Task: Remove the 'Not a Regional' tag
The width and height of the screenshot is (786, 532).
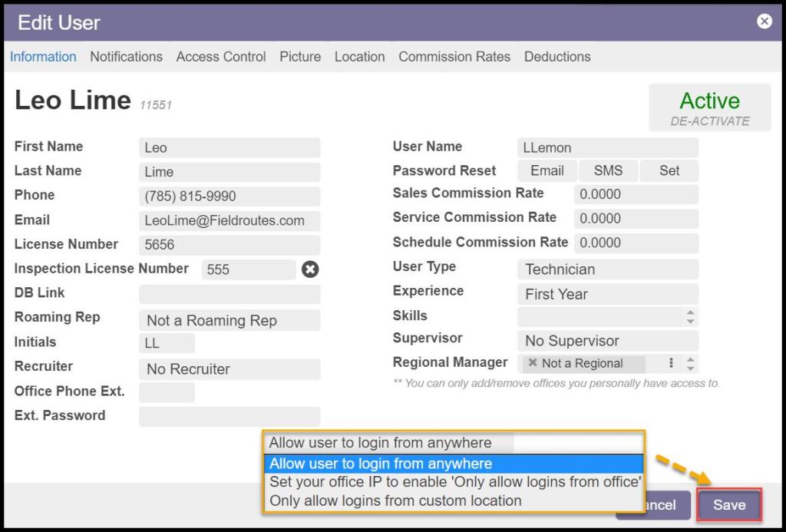Action: click(x=533, y=363)
